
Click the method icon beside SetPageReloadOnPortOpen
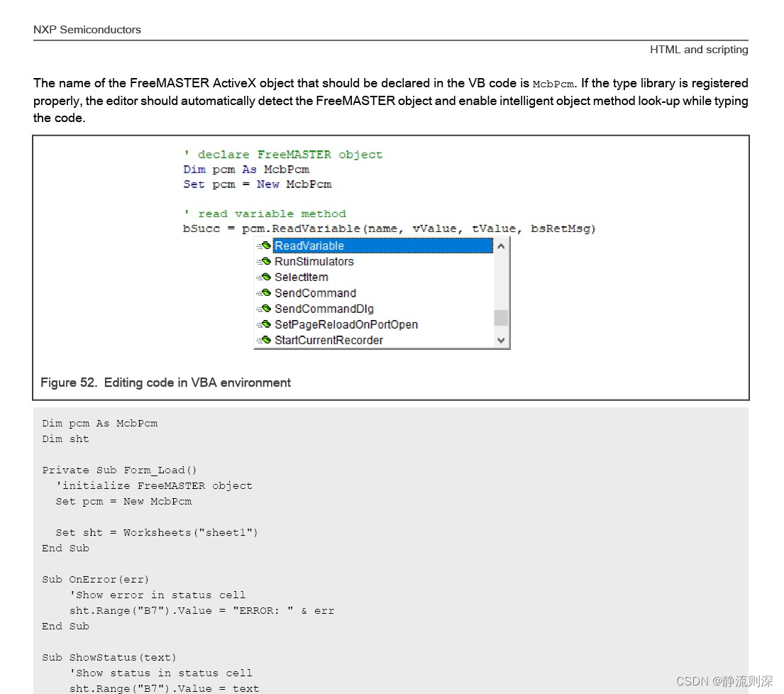coord(264,324)
